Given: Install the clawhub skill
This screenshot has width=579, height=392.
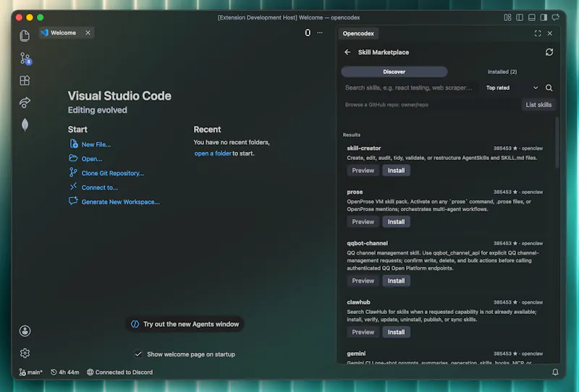Looking at the screenshot, I should click(396, 332).
